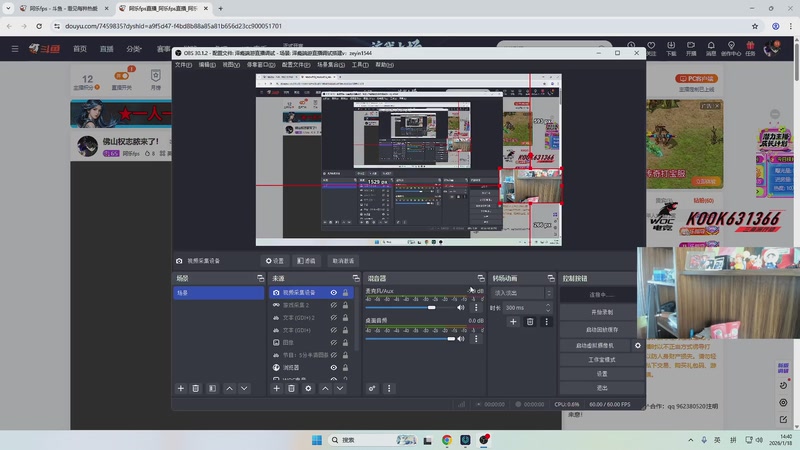Screen dimensions: 800x450
Task: Open 桌面音频 three-dot options
Action: (476, 339)
